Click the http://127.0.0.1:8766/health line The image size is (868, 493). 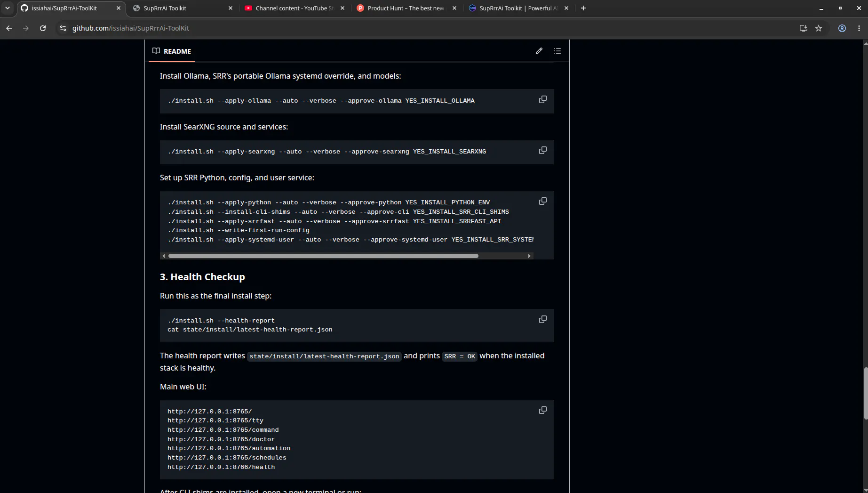click(x=221, y=467)
